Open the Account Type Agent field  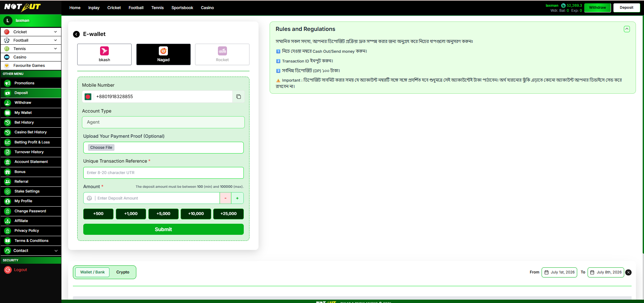[x=163, y=122]
